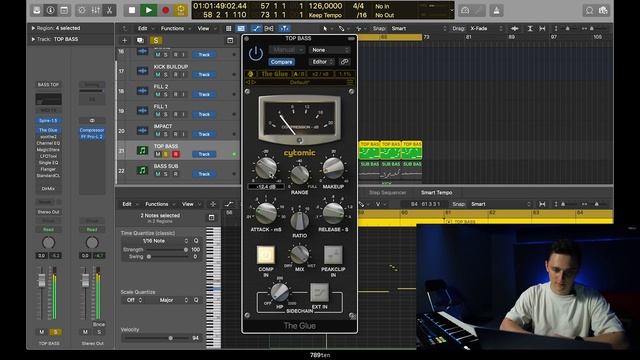640x360 pixels.
Task: Toggle the automation view icon
Action: (x=256, y=29)
